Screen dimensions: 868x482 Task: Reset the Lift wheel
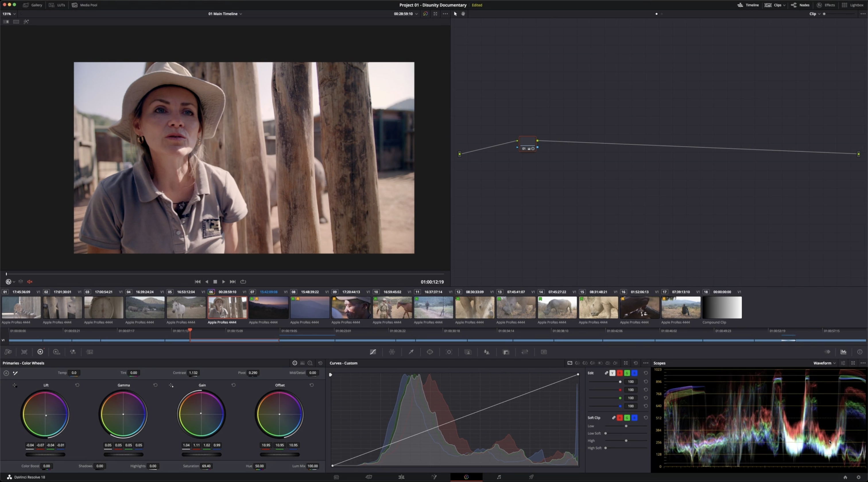pos(77,385)
